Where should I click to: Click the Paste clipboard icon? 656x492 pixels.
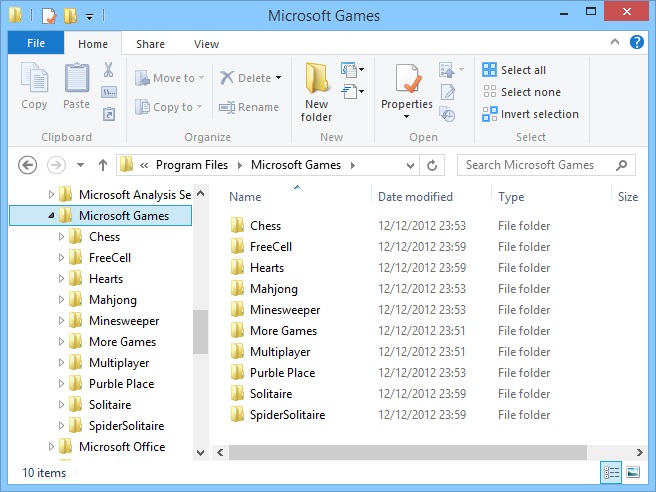(x=77, y=77)
